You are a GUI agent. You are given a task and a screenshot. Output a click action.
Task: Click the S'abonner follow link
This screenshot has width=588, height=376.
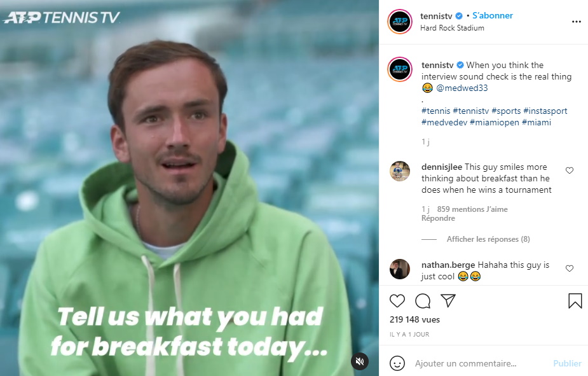coord(493,15)
